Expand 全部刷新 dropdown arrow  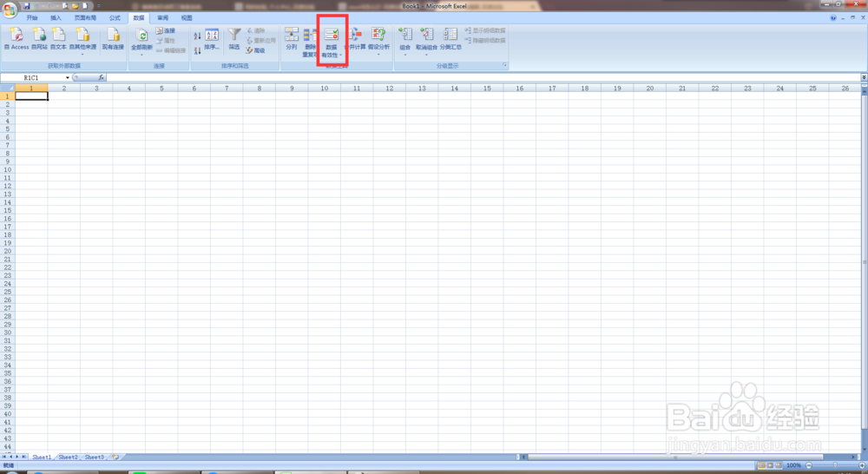[x=141, y=55]
